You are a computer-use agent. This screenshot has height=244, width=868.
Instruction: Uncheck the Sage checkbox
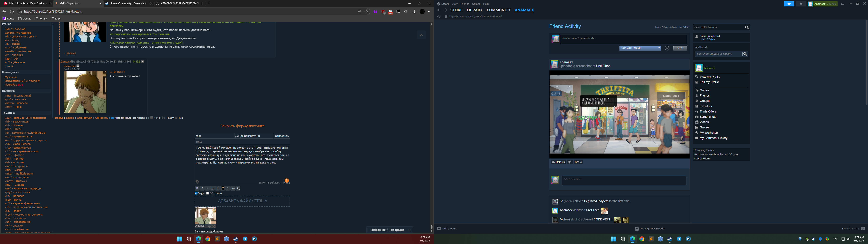(x=196, y=194)
